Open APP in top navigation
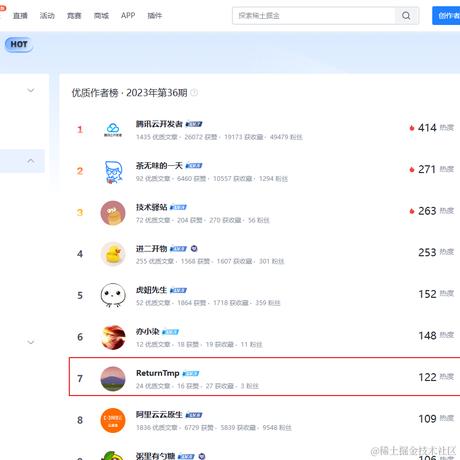This screenshot has height=460, width=460. click(x=128, y=16)
